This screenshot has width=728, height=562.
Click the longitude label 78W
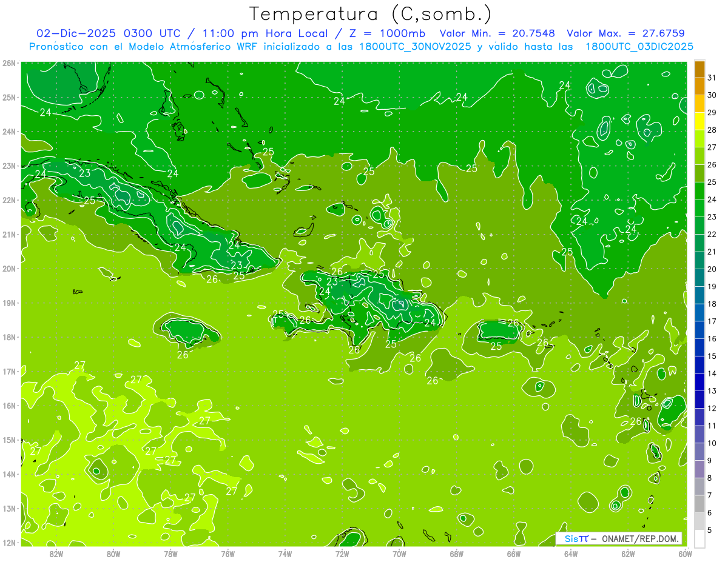(170, 553)
